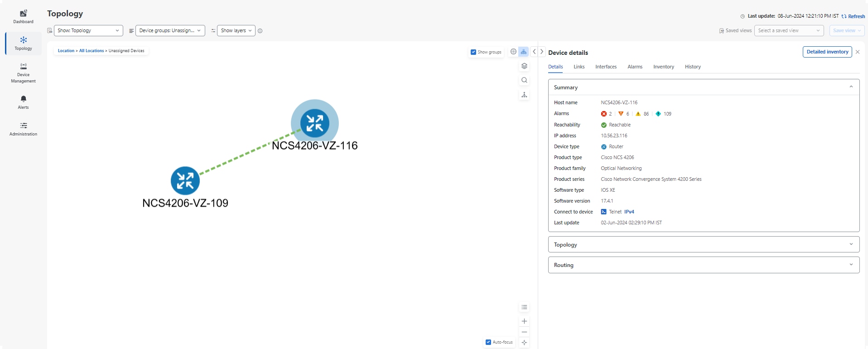Uncheck the Show groups checkbox

473,52
